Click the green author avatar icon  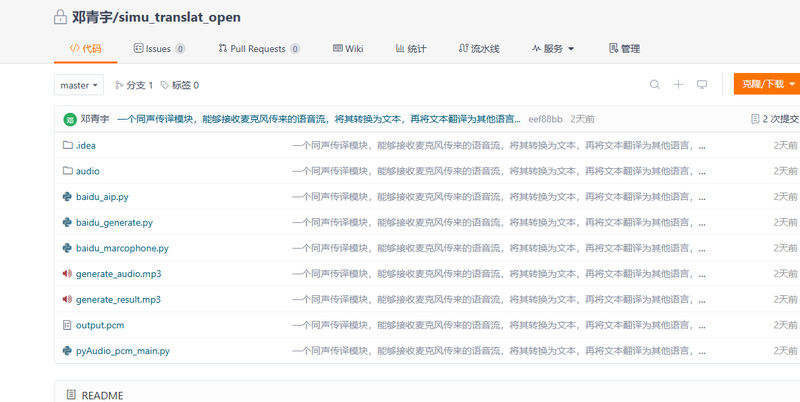(70, 119)
